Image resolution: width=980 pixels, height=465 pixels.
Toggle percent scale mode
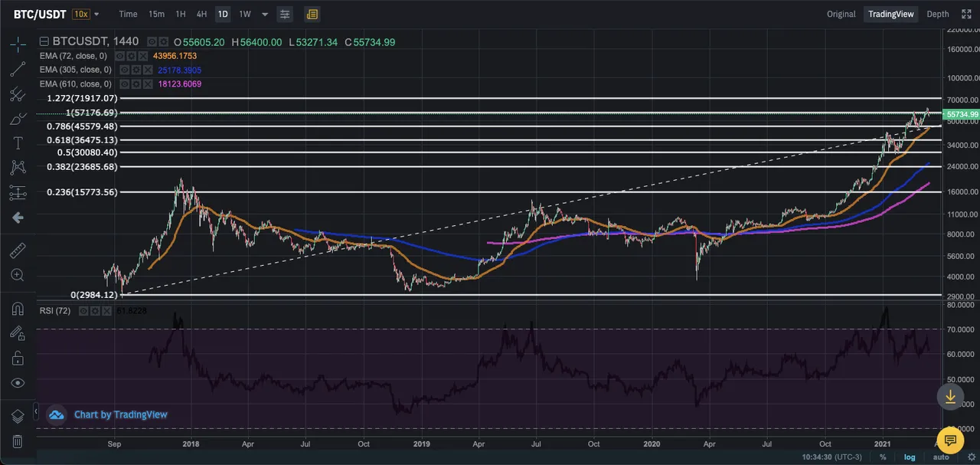(883, 457)
